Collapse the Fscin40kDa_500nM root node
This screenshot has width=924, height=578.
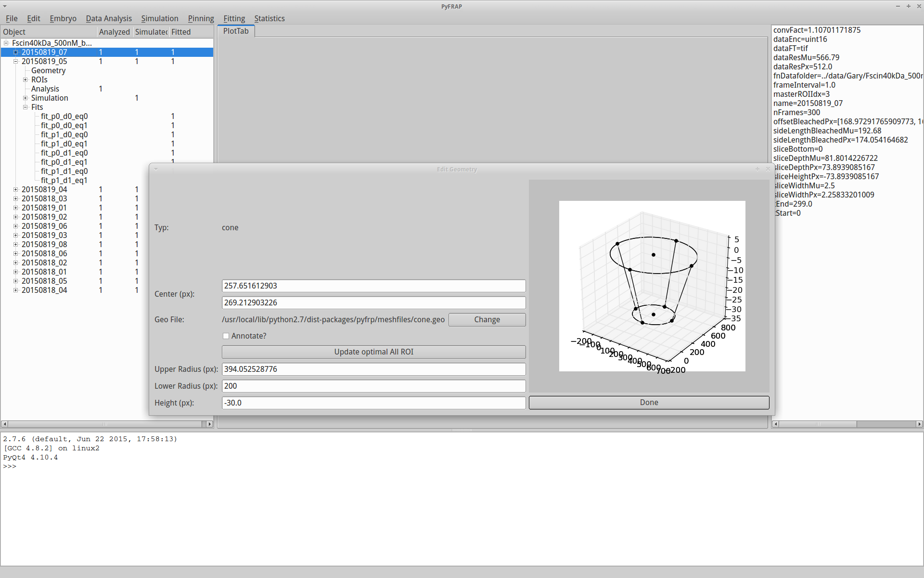pos(6,43)
